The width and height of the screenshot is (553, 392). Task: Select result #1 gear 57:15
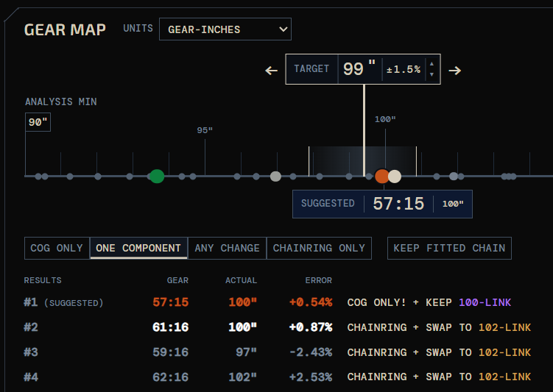click(x=171, y=302)
